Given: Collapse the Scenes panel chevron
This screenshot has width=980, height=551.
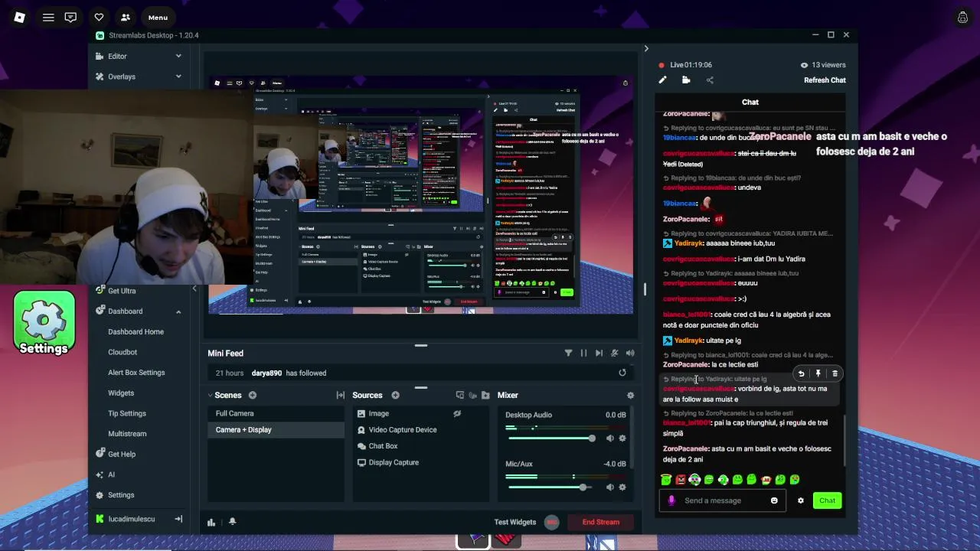Looking at the screenshot, I should 210,396.
